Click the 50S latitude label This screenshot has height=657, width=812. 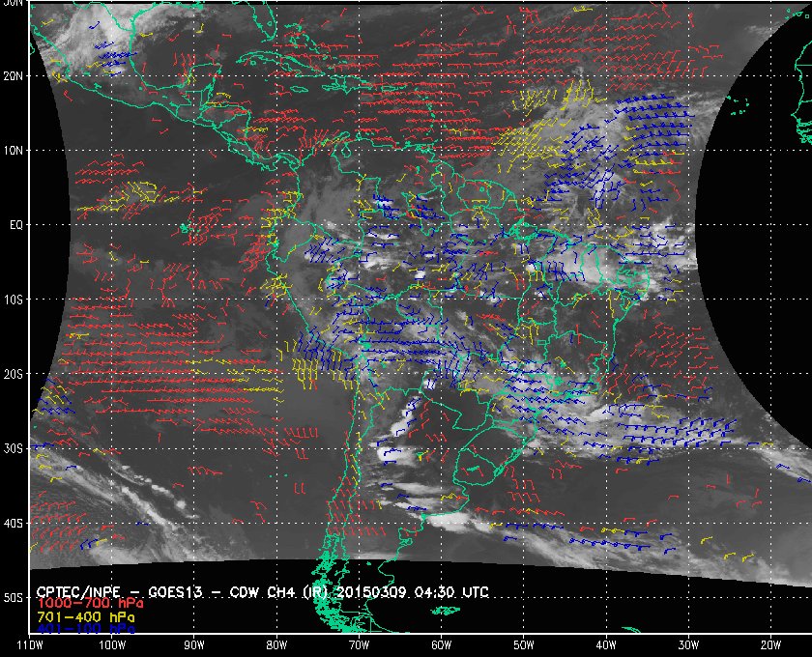[13, 598]
